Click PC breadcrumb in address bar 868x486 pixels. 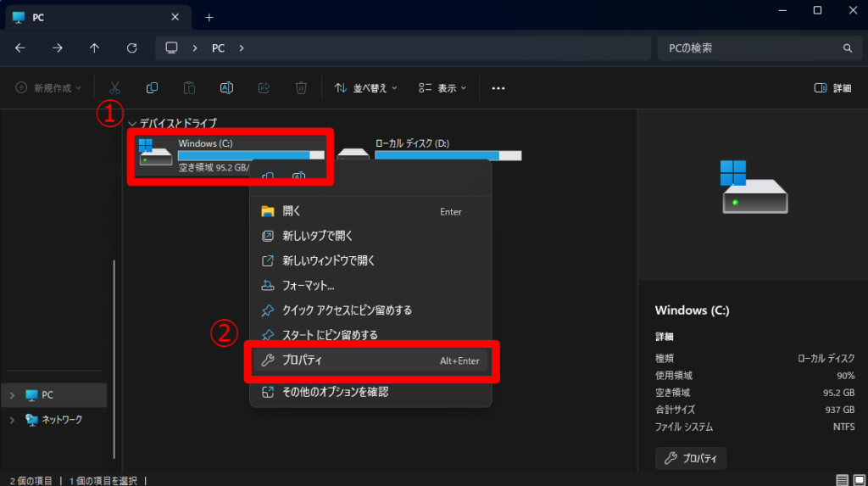click(x=218, y=48)
